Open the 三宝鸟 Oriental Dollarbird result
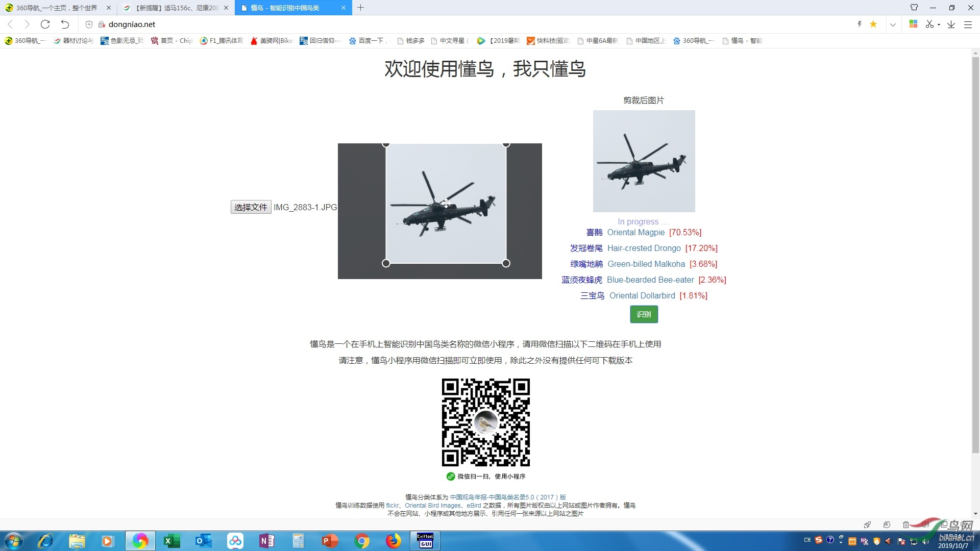This screenshot has height=551, width=980. click(644, 296)
